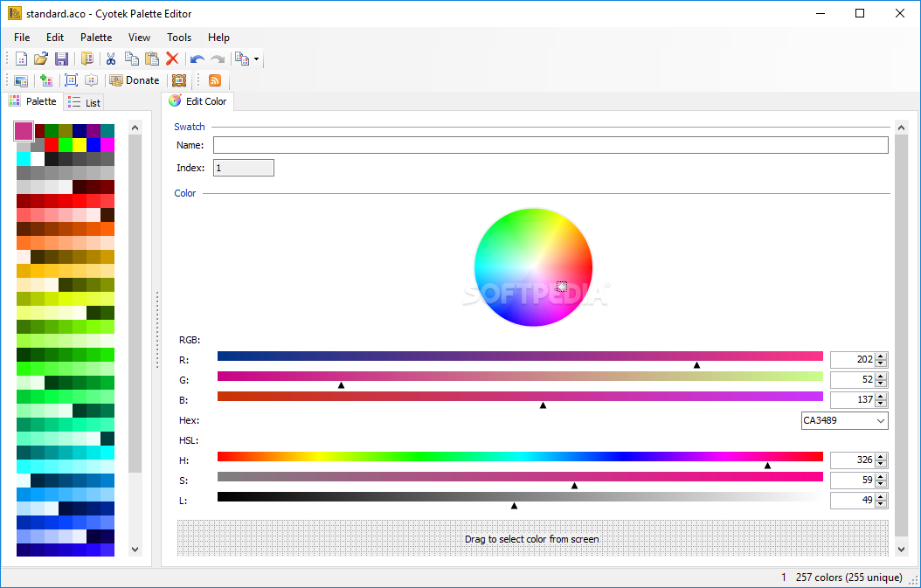Click the palette speech-bubble toolbar icon
Screen dimensions: 921x588
pyautogui.click(x=91, y=80)
